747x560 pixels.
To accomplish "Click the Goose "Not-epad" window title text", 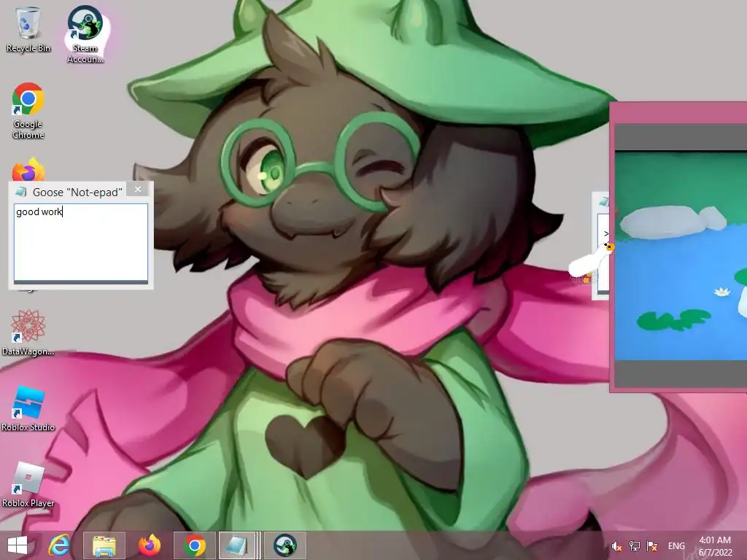I will (x=77, y=192).
